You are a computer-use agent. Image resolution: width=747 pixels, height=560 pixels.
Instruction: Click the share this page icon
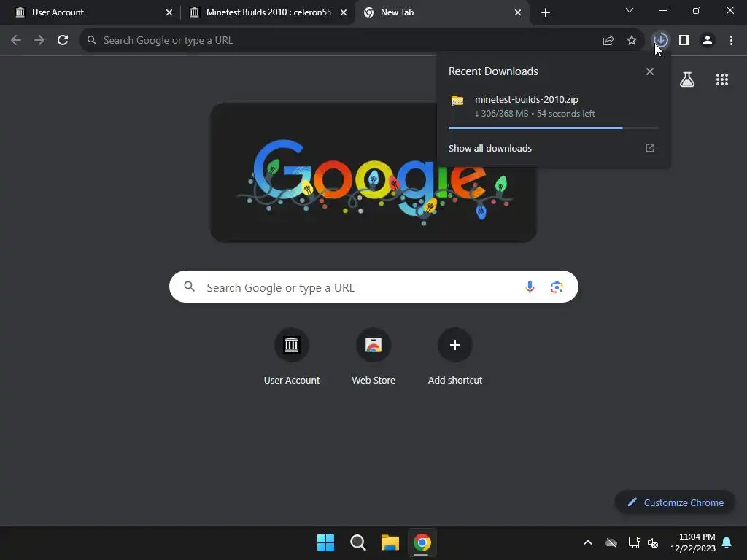608,40
